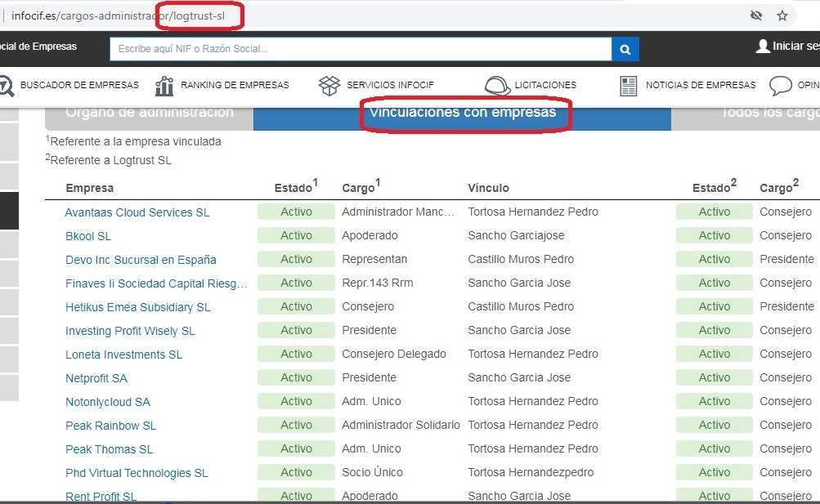Open Loneta Investments SL link
Screen dimensions: 820x504
(x=124, y=355)
